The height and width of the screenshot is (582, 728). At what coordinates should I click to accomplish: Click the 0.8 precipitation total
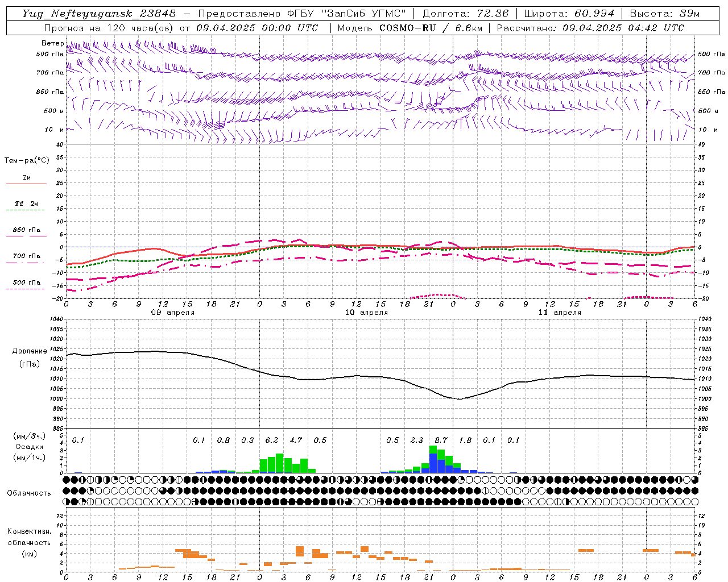[x=224, y=440]
